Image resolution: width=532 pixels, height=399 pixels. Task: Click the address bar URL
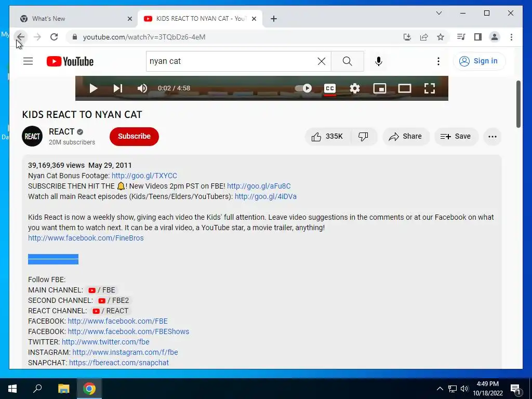coord(144,37)
